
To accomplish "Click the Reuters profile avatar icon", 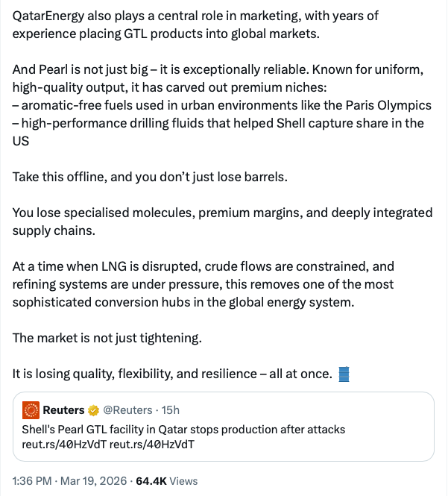I will click(x=31, y=410).
